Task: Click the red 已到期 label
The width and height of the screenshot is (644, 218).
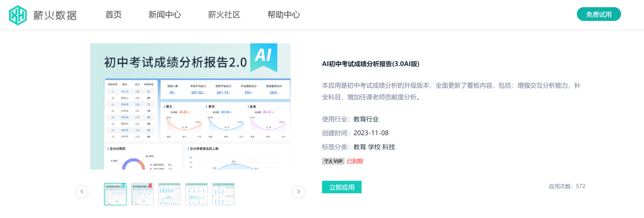Action: point(355,161)
